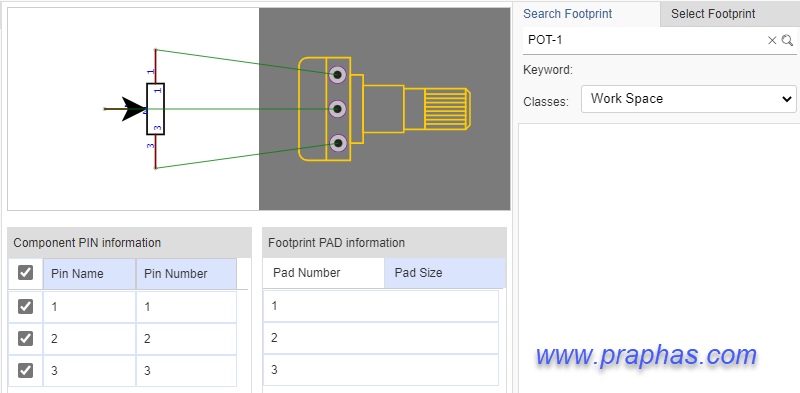Switch to the Select Footprint tab
This screenshot has height=393, width=800.
(713, 14)
